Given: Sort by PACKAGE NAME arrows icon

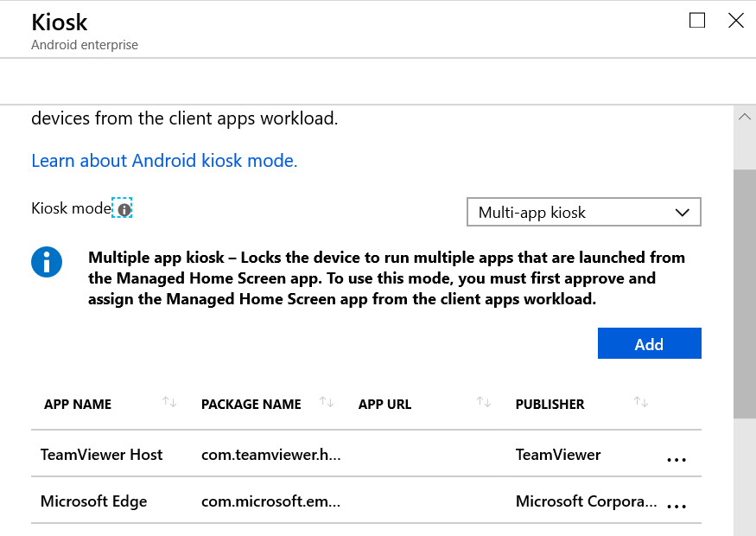Looking at the screenshot, I should 327,402.
